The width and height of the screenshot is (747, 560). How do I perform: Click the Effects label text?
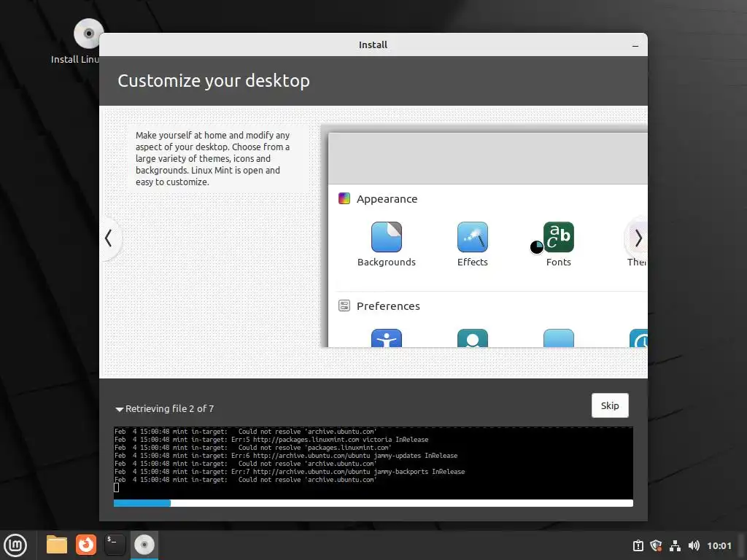point(473,262)
